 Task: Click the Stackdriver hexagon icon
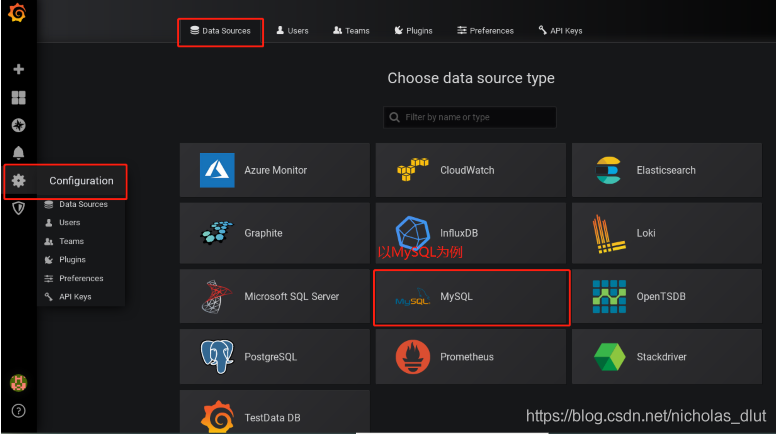610,357
